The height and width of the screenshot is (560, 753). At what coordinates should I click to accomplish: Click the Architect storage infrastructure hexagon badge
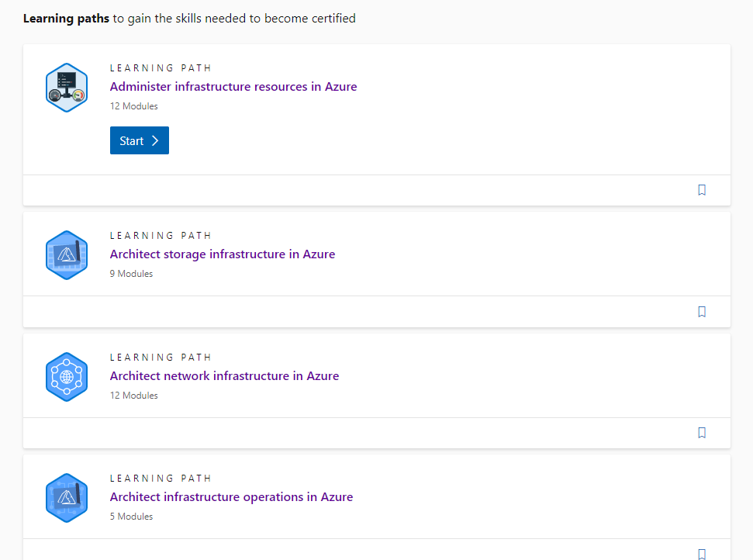[x=67, y=255]
